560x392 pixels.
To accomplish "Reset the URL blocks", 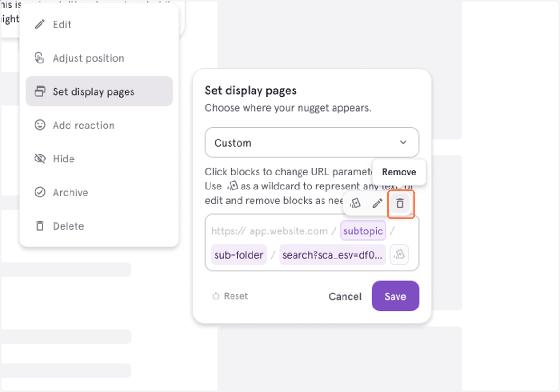I will pos(230,296).
